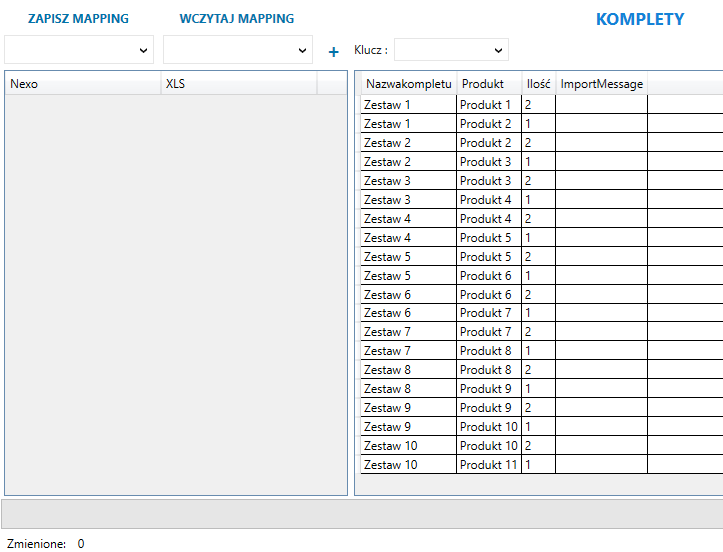Sort by Nazwakompletu column header
723x552 pixels.
[x=408, y=84]
